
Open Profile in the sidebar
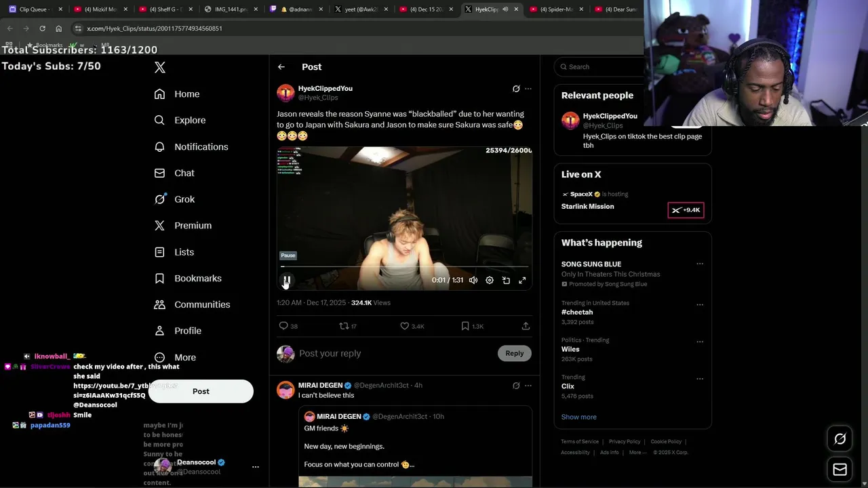click(178, 331)
